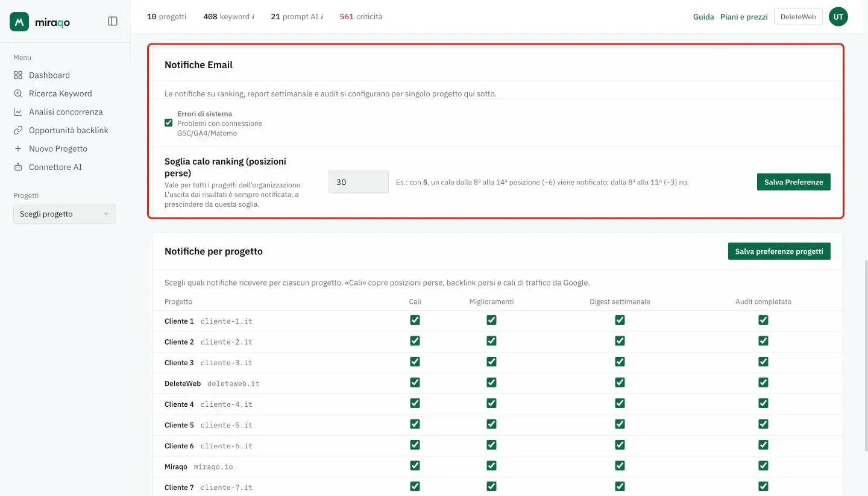Click the Audit completato column header
This screenshot has width=868, height=496.
coord(763,301)
